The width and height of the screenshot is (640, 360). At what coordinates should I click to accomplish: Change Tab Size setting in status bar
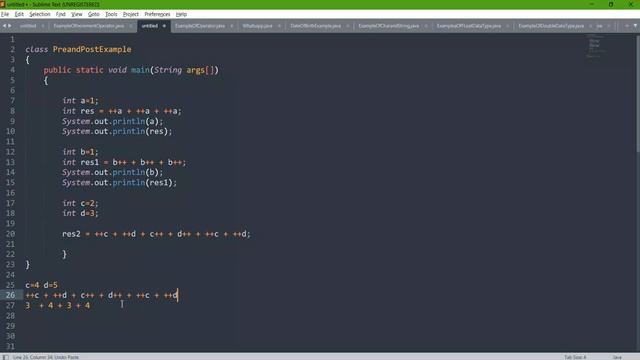575,357
